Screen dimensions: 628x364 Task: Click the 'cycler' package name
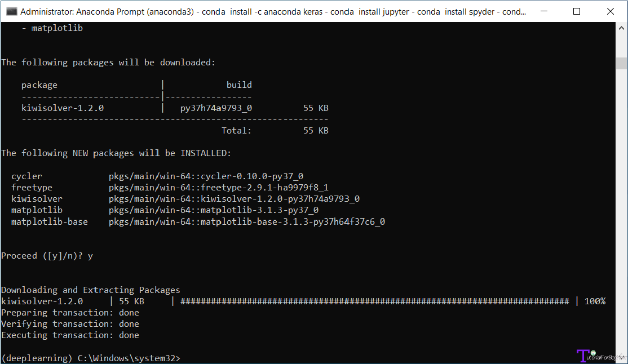26,176
